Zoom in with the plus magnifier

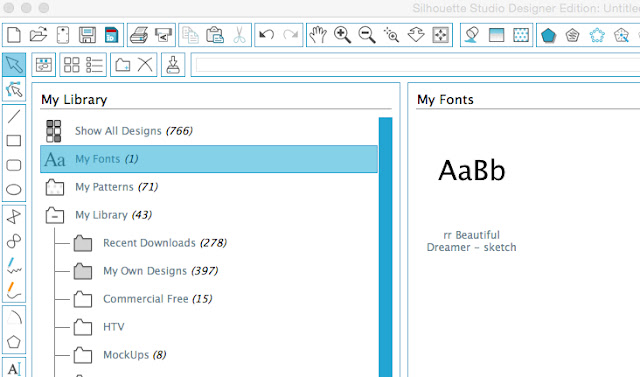click(x=342, y=35)
